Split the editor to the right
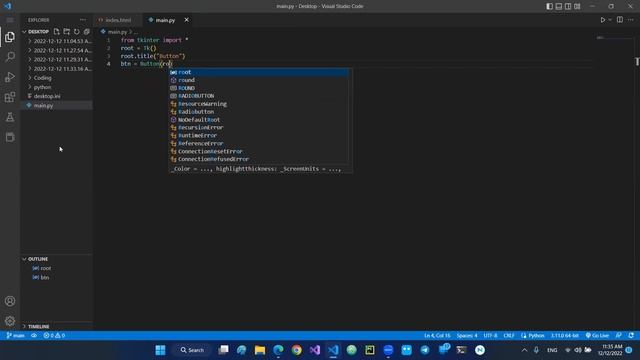The image size is (640, 360). pyautogui.click(x=620, y=20)
